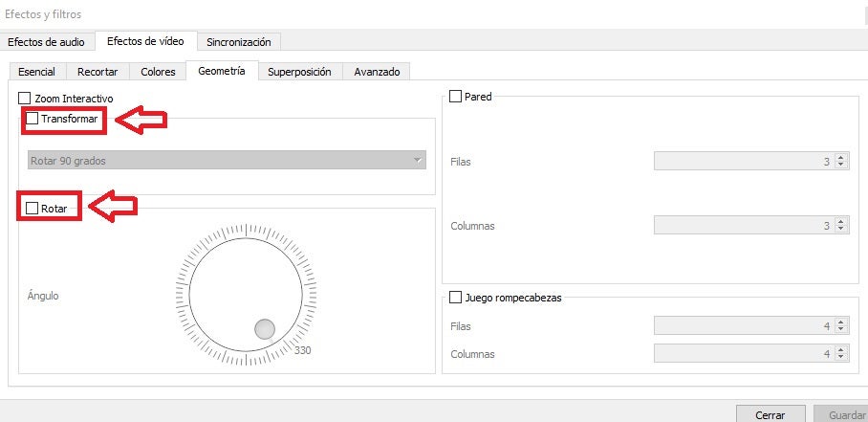Viewport: 868px width, 422px height.
Task: Open the Avanzado sub-tab
Action: 377,72
